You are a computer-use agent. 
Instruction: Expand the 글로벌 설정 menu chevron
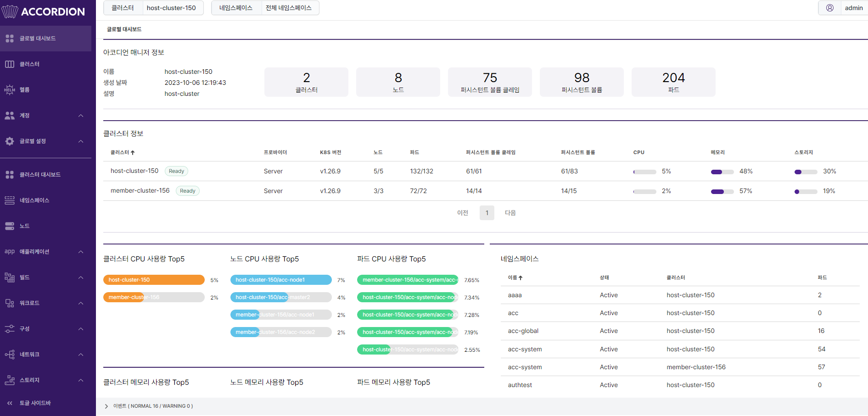click(81, 141)
